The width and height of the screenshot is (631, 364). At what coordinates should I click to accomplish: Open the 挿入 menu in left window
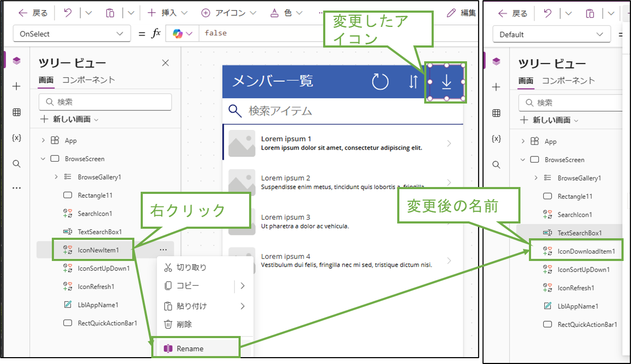pos(168,13)
